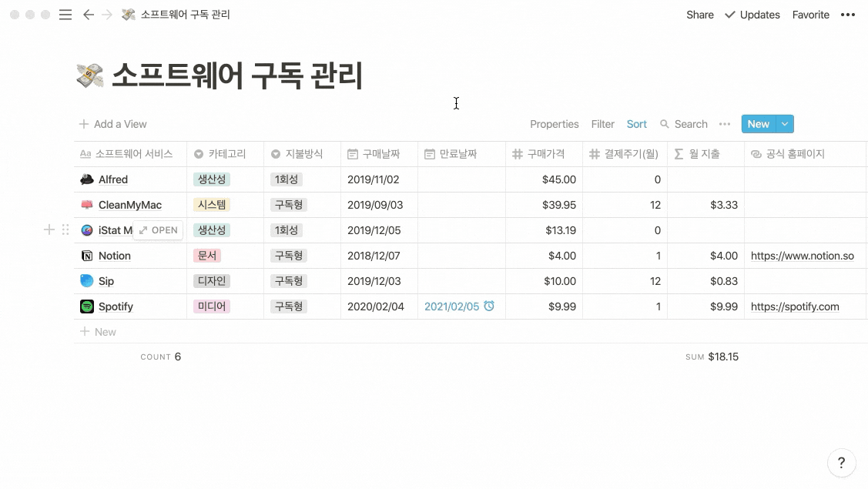This screenshot has height=489, width=868.
Task: Open the Sort menu
Action: tap(637, 124)
